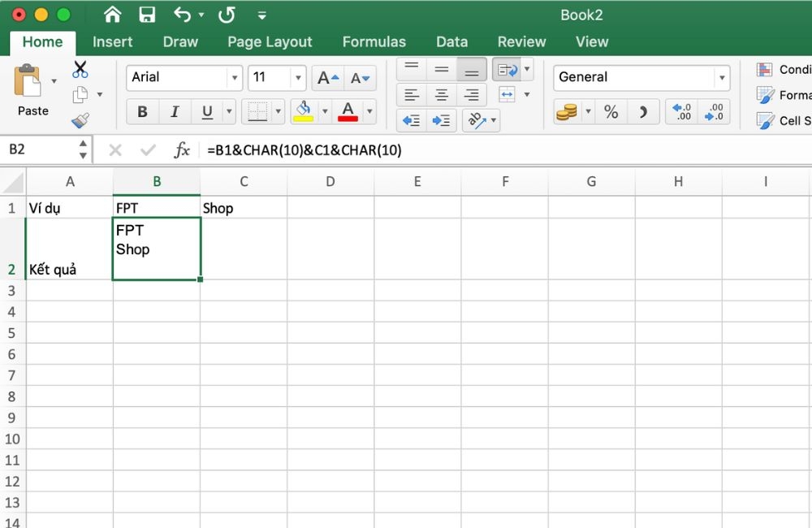The height and width of the screenshot is (528, 812).
Task: Align text to middle of cell
Action: click(x=442, y=69)
